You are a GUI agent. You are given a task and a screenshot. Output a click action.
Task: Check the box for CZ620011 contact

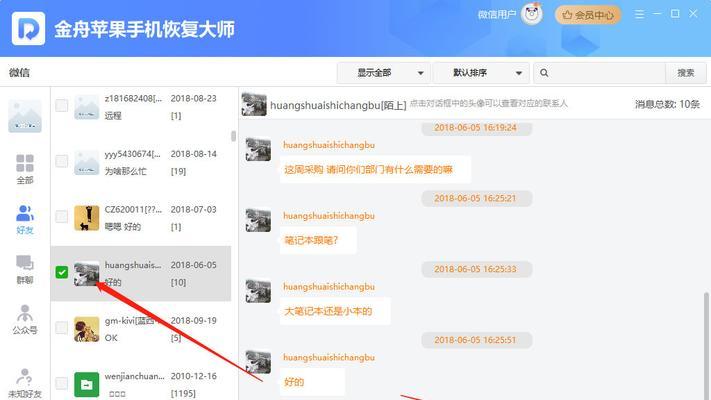pos(62,216)
